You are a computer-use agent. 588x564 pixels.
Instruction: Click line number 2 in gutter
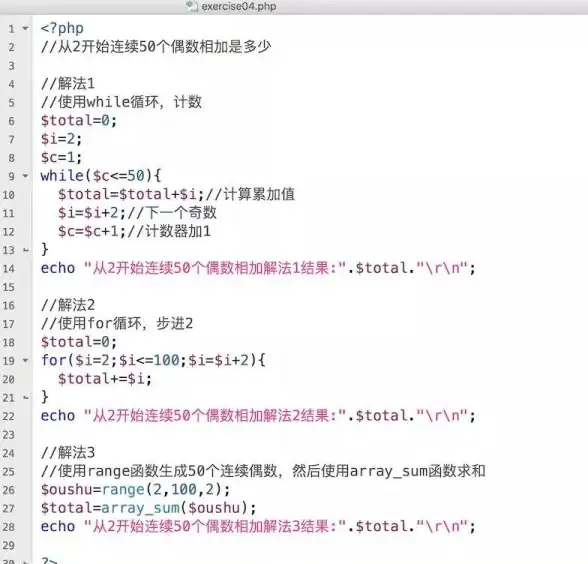click(12, 47)
